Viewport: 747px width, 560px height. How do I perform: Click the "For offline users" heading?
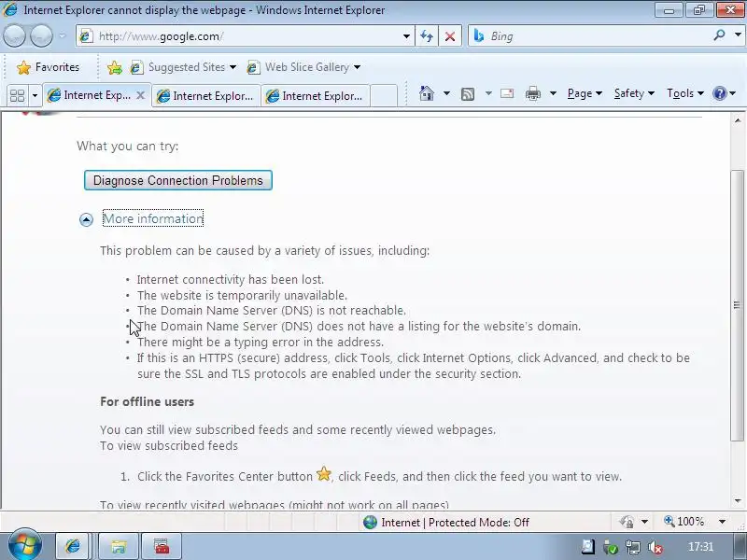[147, 401]
